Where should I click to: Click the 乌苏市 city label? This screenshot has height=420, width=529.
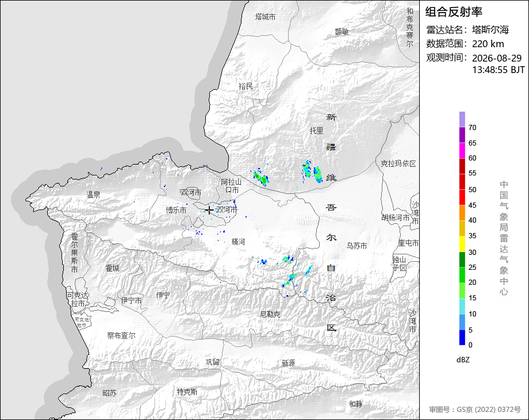click(356, 246)
